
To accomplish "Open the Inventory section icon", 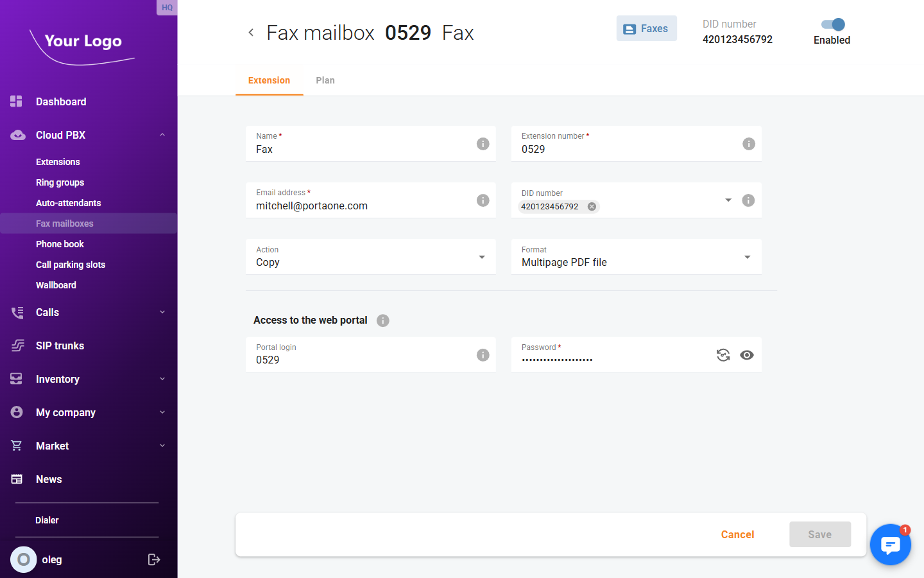I will pyautogui.click(x=17, y=379).
